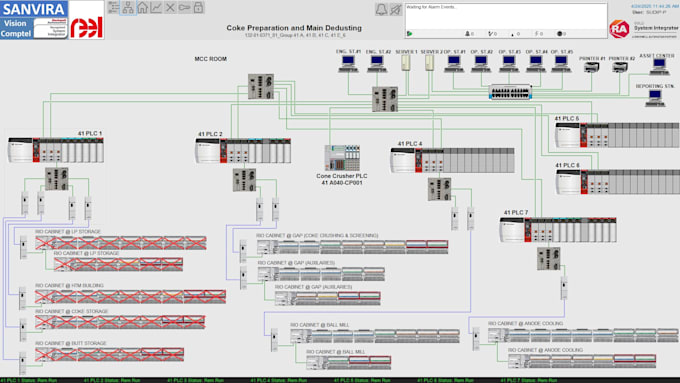The image size is (680, 383).
Task: Click the Coke Preparation and Main Dedusting title
Action: click(294, 28)
